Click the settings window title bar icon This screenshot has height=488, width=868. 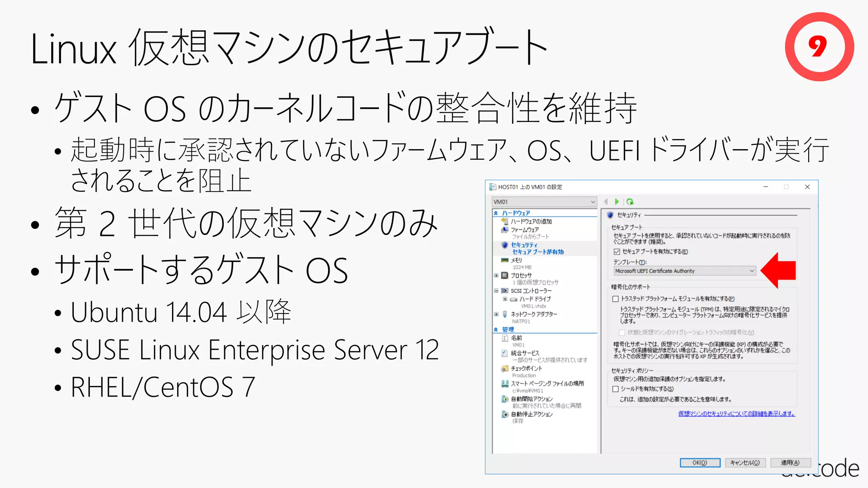(x=492, y=187)
